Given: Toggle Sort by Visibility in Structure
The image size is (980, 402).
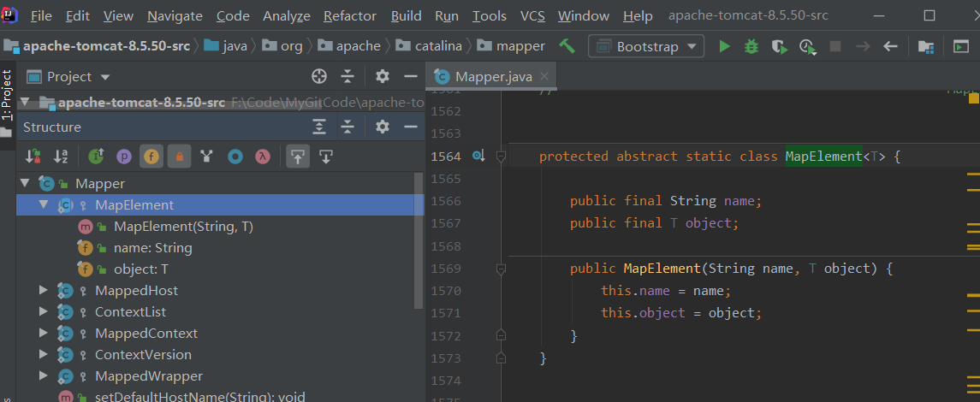Looking at the screenshot, I should [33, 156].
